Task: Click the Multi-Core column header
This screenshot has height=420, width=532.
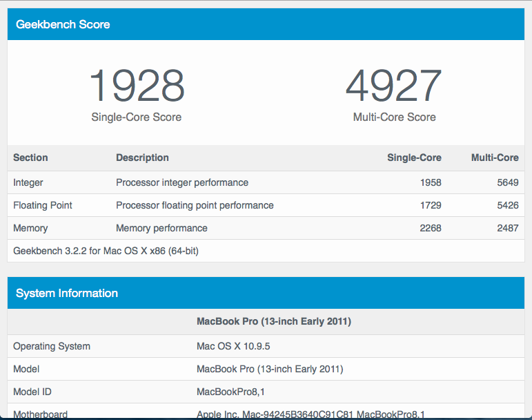Action: coord(495,157)
